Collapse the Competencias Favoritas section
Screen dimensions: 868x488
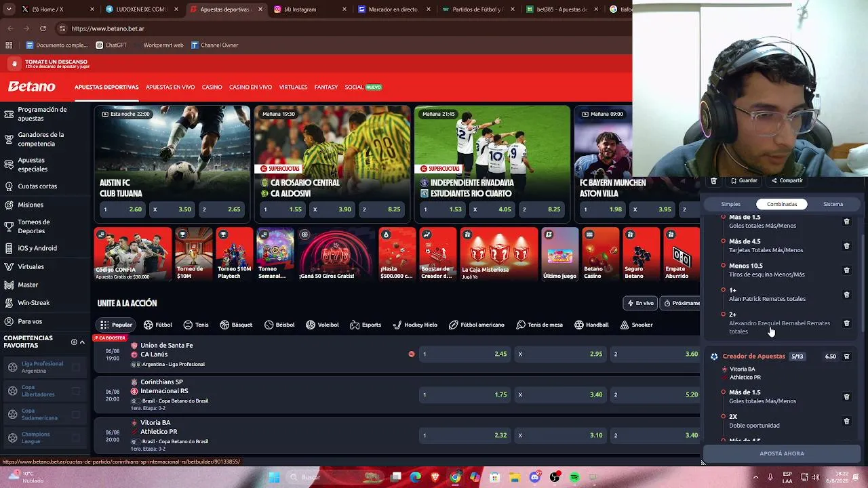(x=82, y=342)
